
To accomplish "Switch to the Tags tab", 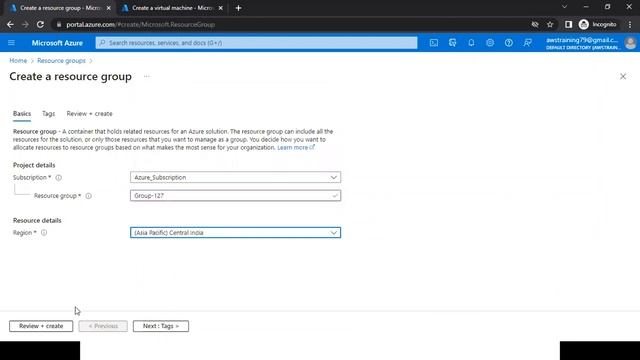I will pyautogui.click(x=48, y=114).
